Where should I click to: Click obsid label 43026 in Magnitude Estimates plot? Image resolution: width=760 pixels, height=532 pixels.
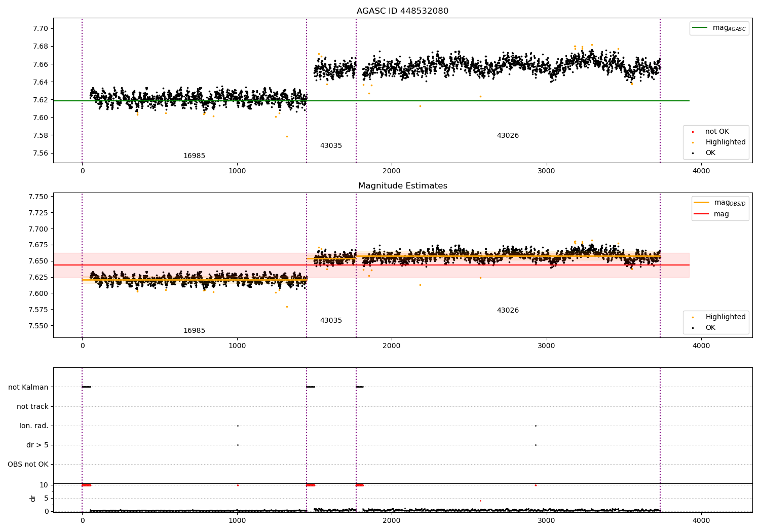pos(508,311)
